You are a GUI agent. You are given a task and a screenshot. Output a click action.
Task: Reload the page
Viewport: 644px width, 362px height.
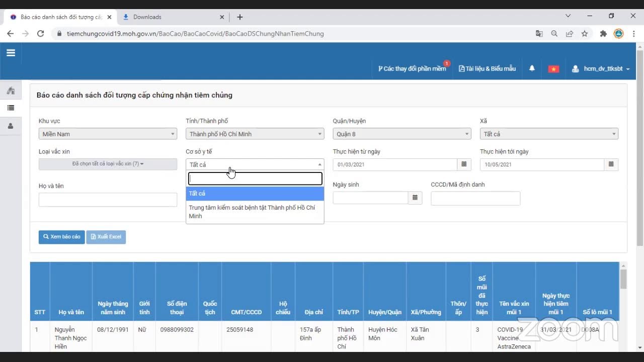click(41, 34)
